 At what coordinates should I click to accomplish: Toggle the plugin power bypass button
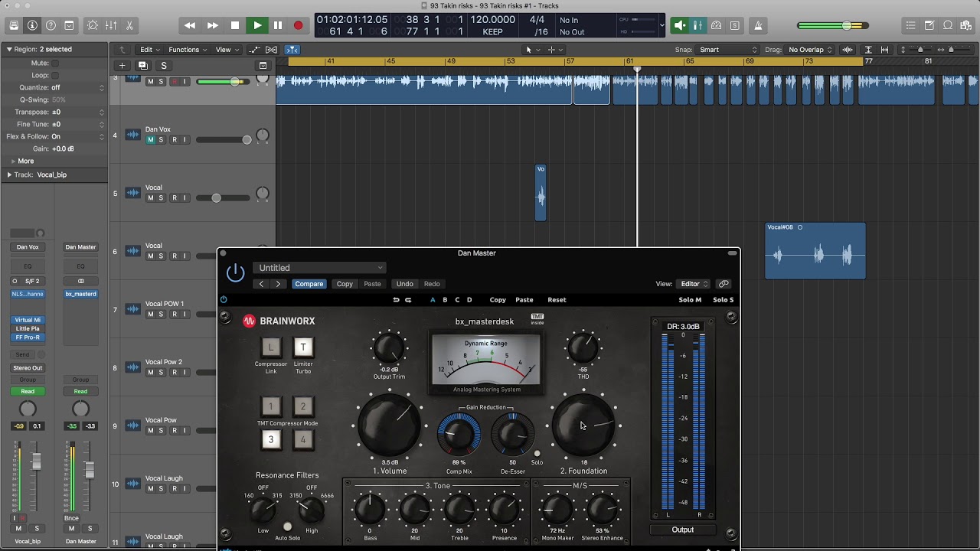click(236, 272)
